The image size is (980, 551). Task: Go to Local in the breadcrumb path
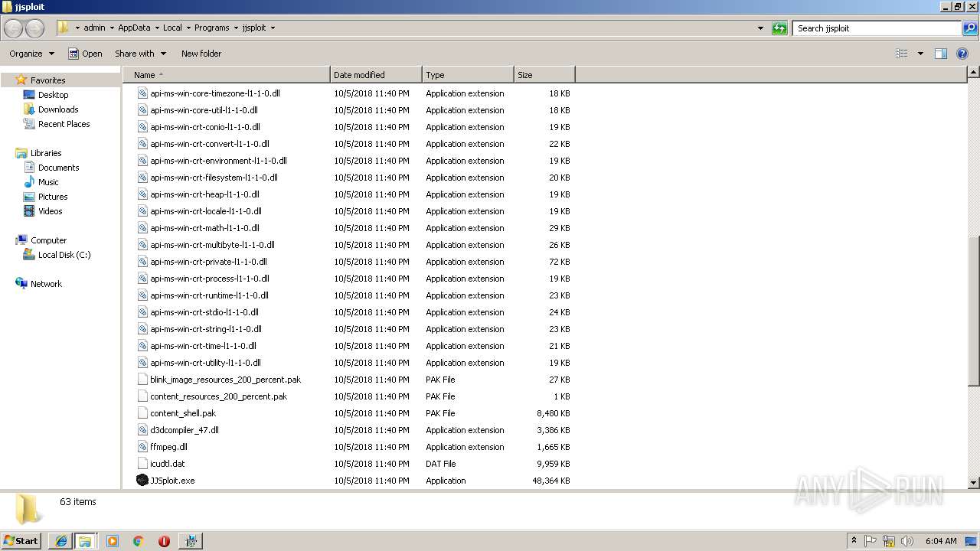(172, 28)
